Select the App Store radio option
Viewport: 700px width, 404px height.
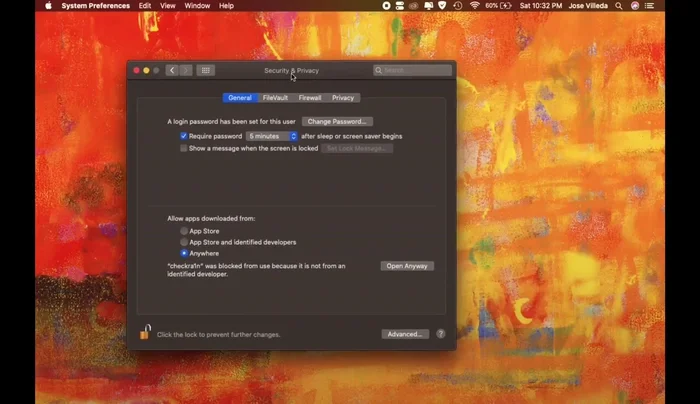(184, 231)
